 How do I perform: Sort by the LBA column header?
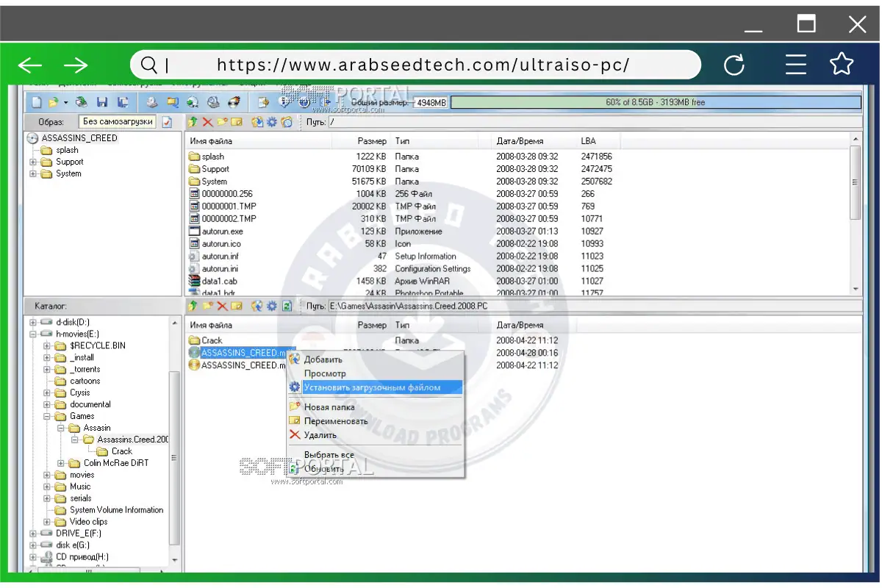coord(588,141)
